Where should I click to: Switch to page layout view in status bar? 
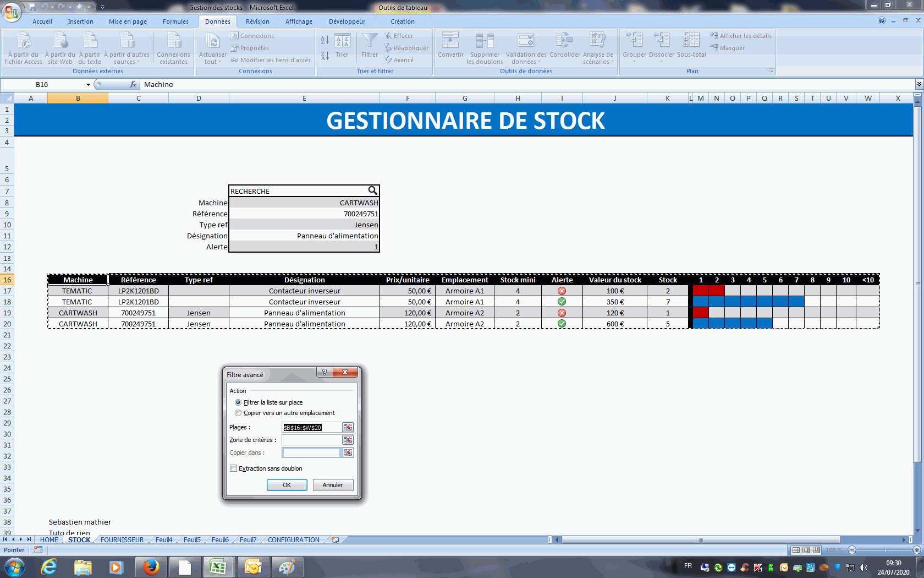806,550
